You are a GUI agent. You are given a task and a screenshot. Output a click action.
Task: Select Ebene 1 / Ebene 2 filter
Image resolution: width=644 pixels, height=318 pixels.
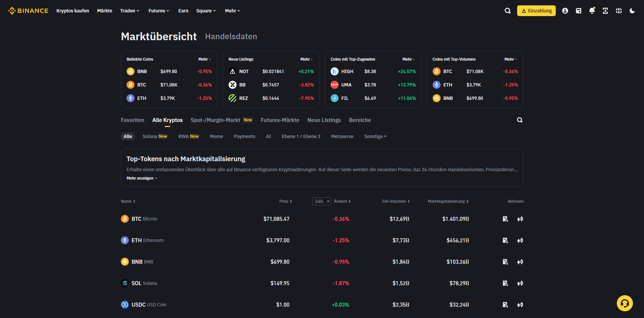[x=301, y=136]
